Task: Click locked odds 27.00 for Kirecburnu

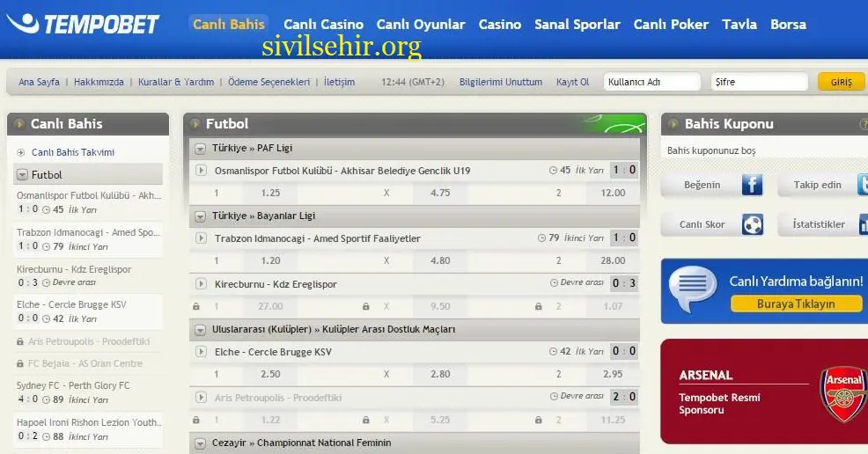Action: click(270, 306)
